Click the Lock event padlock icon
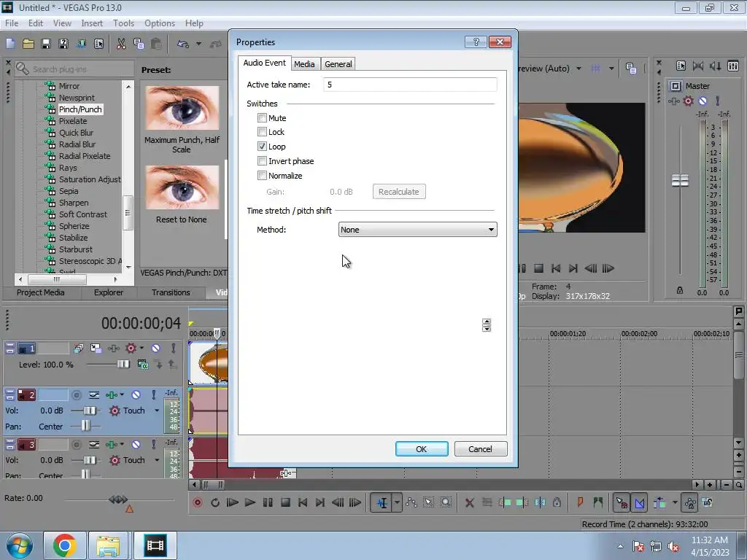Screen dimensions: 747x560 pos(557,502)
